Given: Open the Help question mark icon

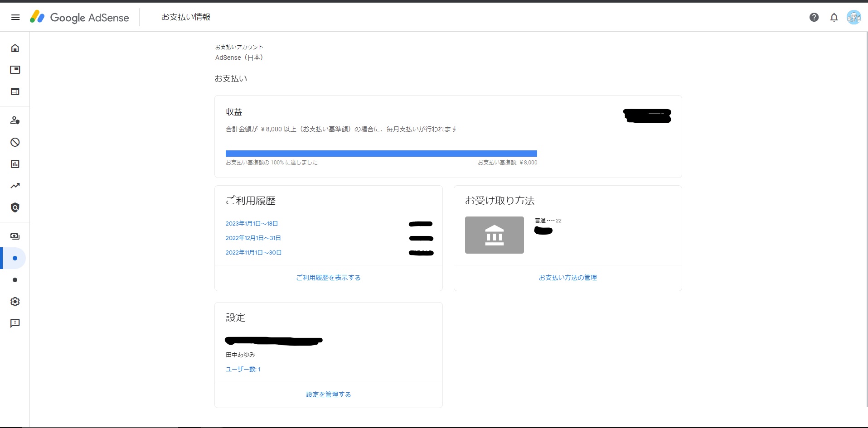Looking at the screenshot, I should [814, 17].
